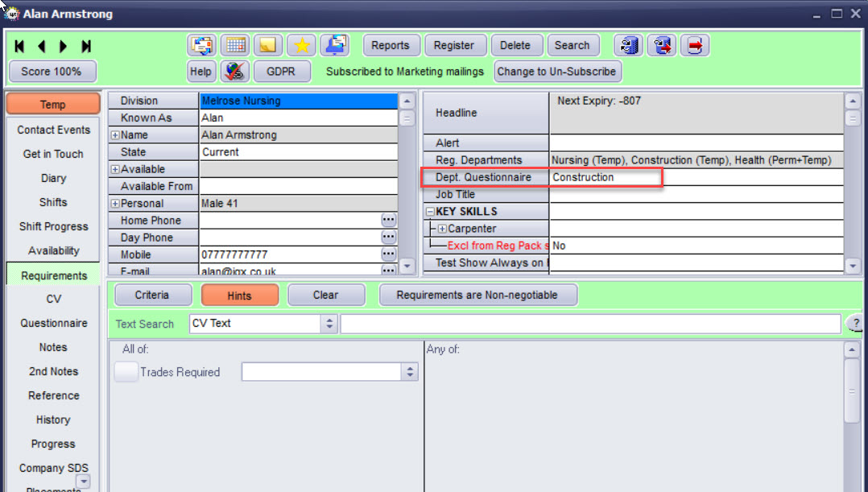Screen dimensions: 868x492
Task: Click the red arrow exit icon
Action: tap(696, 45)
